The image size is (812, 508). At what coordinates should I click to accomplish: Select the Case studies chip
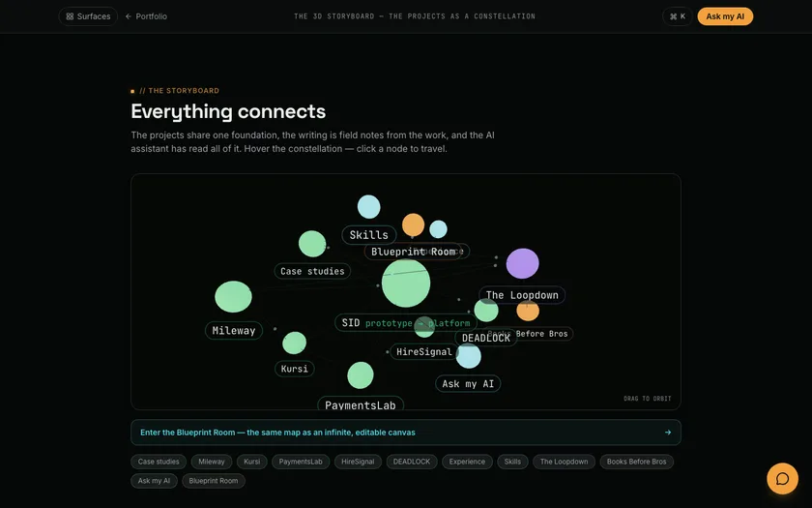(x=159, y=462)
